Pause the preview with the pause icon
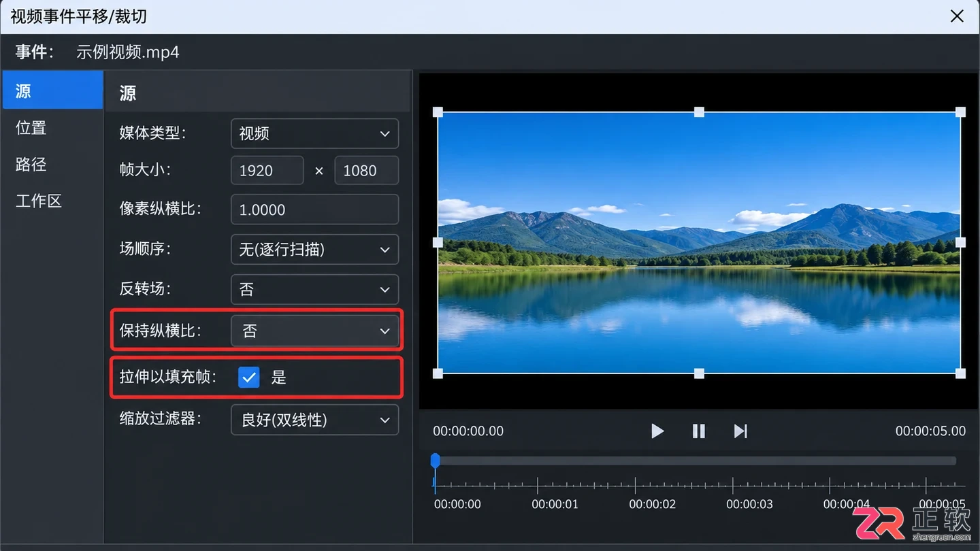 point(699,431)
